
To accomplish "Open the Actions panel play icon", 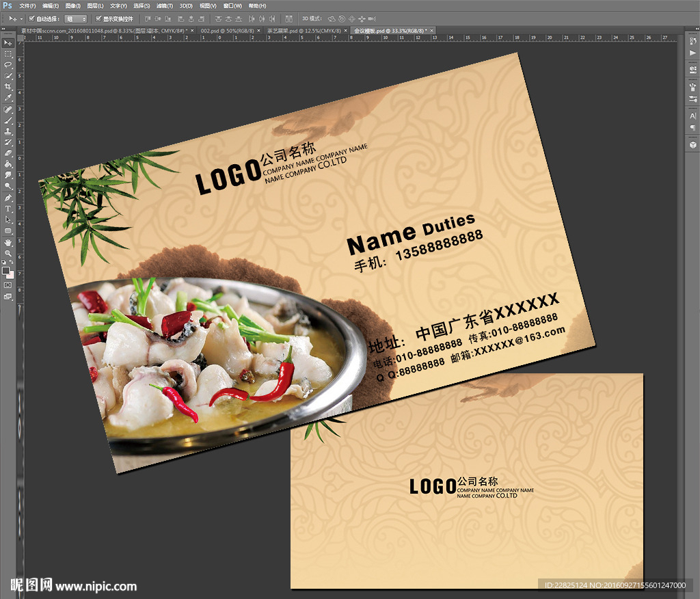I will 693,53.
